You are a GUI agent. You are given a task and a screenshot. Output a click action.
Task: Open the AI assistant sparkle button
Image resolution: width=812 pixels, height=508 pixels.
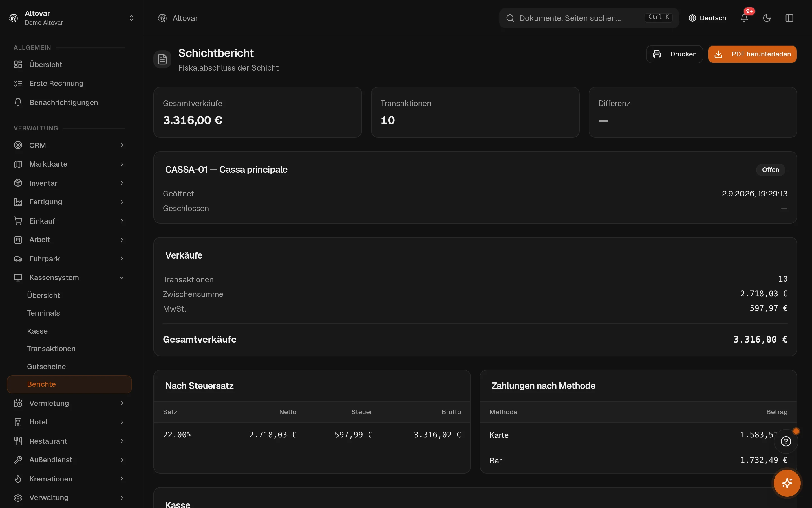pyautogui.click(x=787, y=483)
